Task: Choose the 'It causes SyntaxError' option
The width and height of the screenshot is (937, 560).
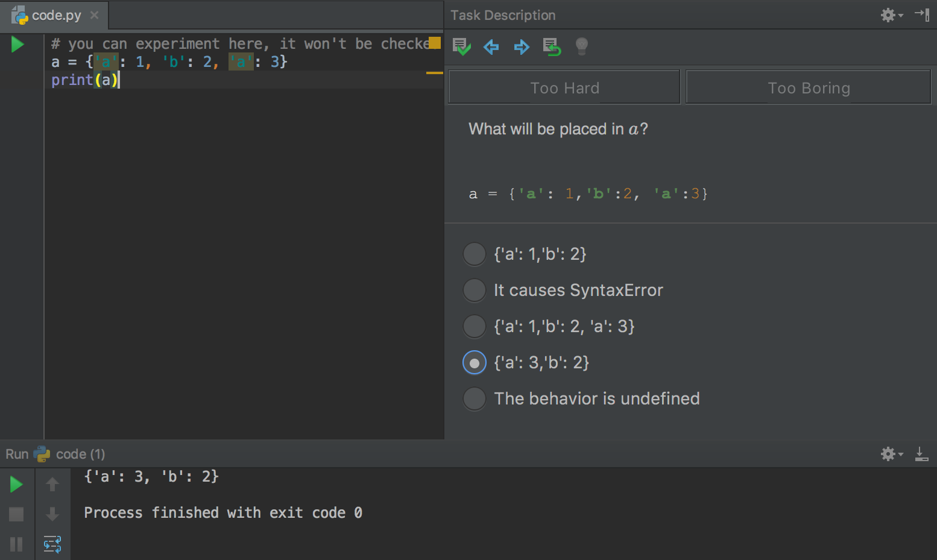Action: point(474,290)
